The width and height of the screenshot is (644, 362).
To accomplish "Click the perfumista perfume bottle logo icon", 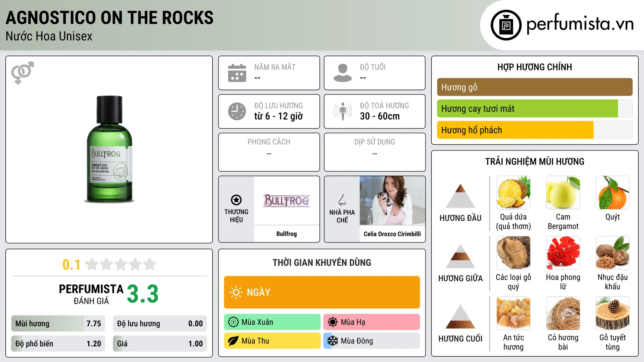I will [506, 25].
